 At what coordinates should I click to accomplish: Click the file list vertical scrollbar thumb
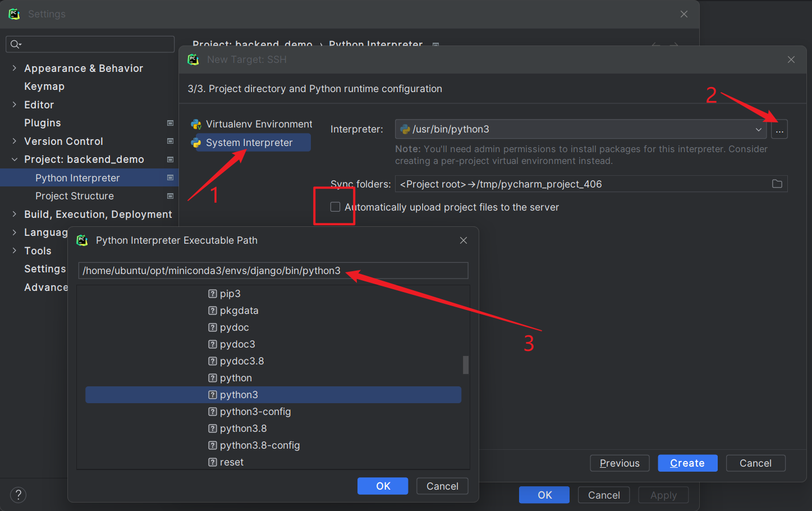pos(465,365)
